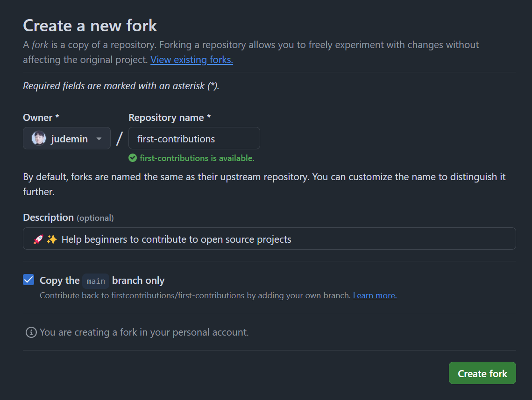532x400 pixels.
Task: Click judemin's profile avatar icon
Action: 38,138
